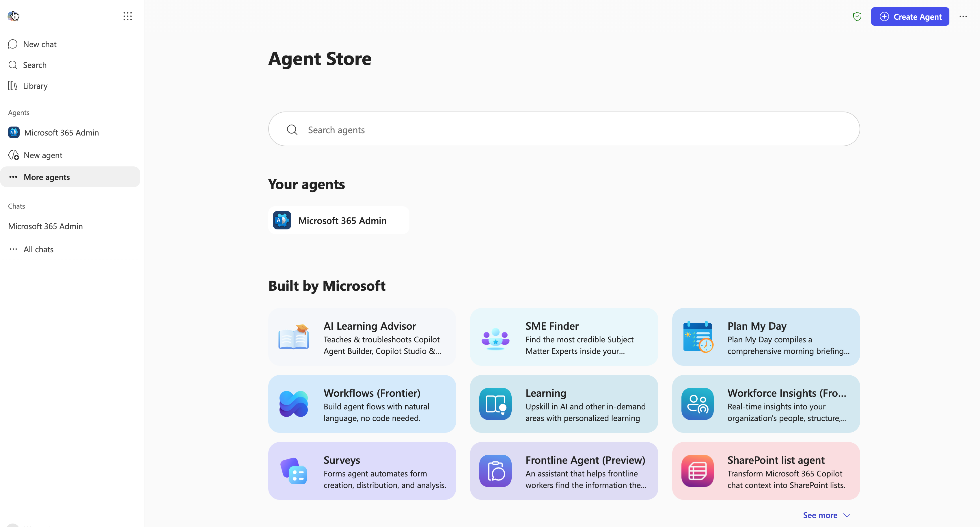Image resolution: width=980 pixels, height=527 pixels.
Task: Click the AI Learning Advisor book icon
Action: coord(294,337)
